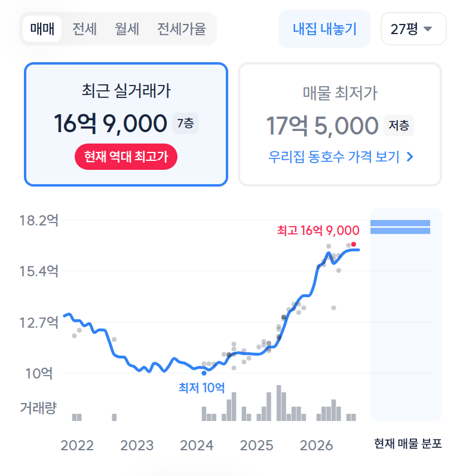Select the 최근 실거래가 card
Image resolution: width=466 pixels, height=476 pixels.
coord(126,124)
